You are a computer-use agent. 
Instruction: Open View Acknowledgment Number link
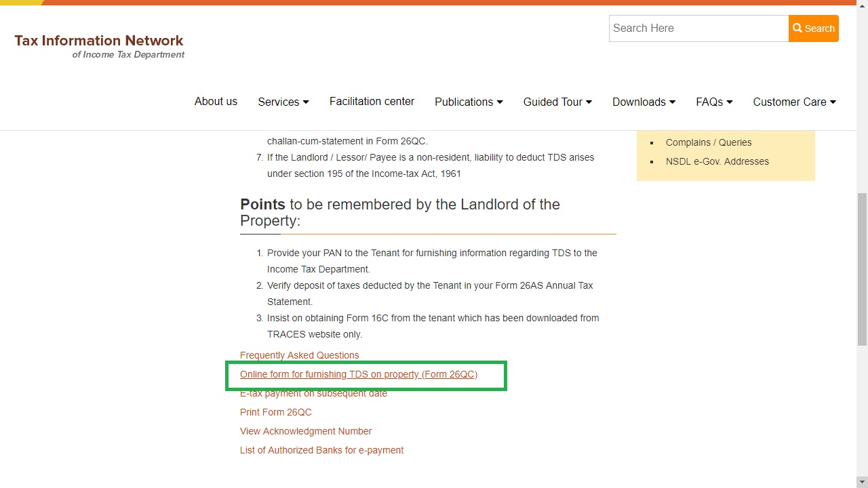click(x=306, y=431)
